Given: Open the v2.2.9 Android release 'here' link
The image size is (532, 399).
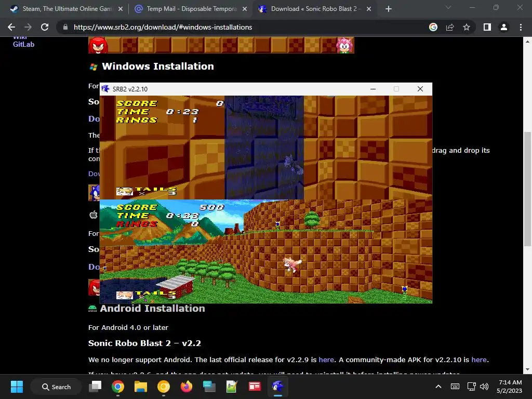Looking at the screenshot, I should [x=326, y=360].
